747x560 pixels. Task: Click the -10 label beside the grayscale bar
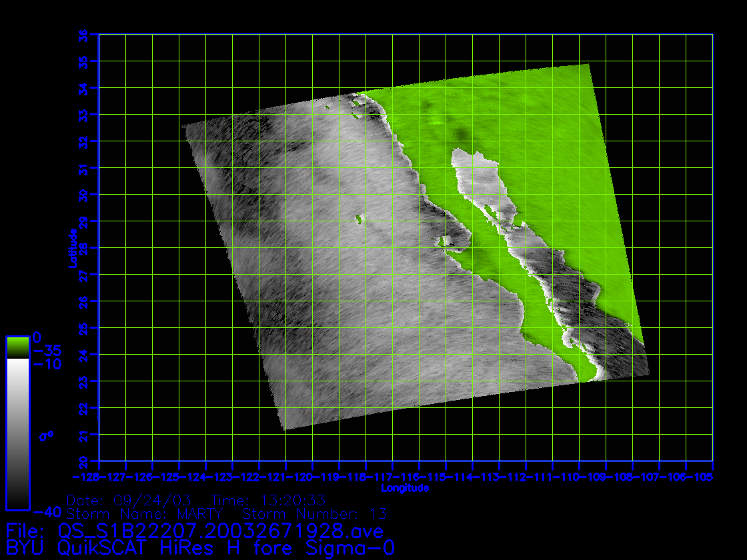(x=47, y=365)
